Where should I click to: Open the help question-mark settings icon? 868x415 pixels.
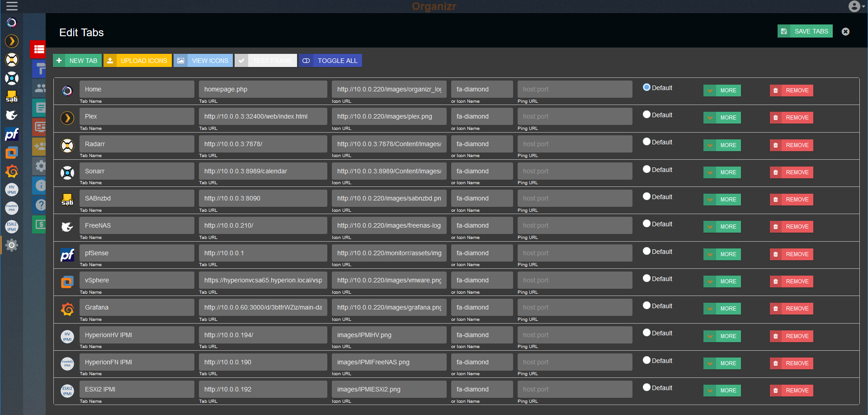pos(40,205)
